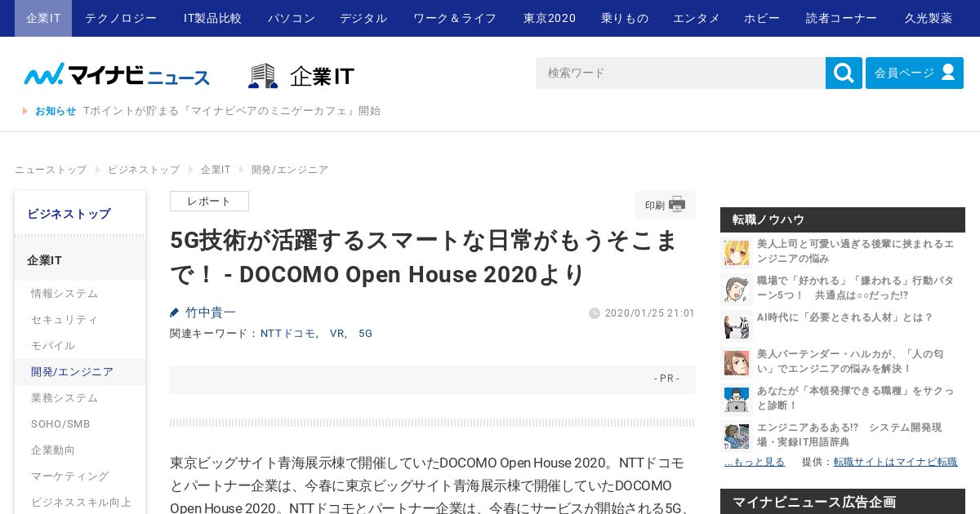Click the article headline 5G技術が活躍する
The height and width of the screenshot is (514, 980).
tap(425, 257)
